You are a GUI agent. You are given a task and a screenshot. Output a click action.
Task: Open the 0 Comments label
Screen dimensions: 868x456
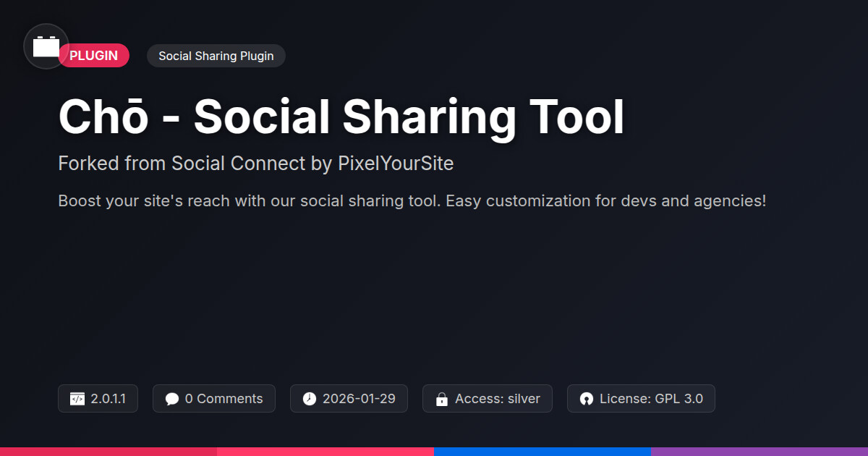(224, 399)
